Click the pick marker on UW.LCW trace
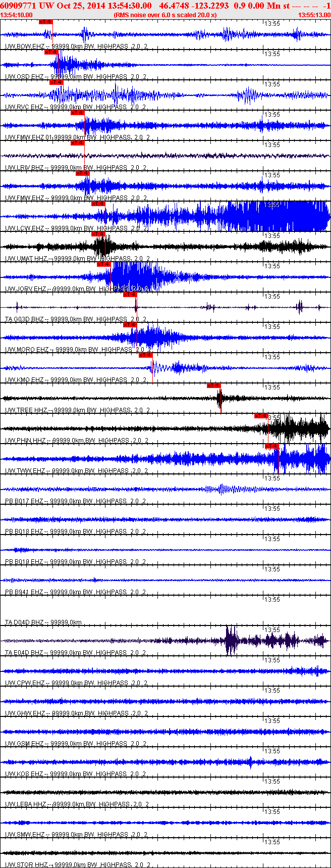 (98, 203)
